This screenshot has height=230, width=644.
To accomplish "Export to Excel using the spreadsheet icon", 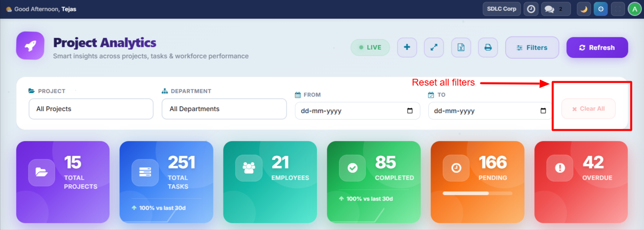I will click(x=461, y=48).
